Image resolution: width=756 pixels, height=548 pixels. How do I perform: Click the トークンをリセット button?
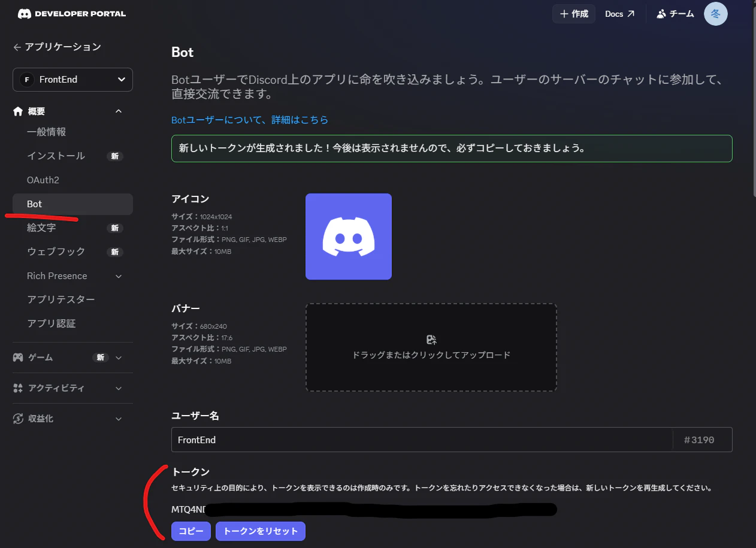261,531
